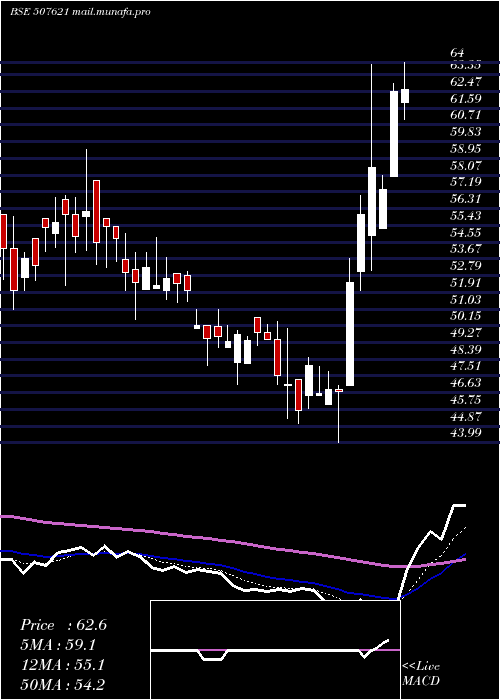Click the 60.71 price axis label
Image resolution: width=500 pixels, height=700 pixels.
pos(466,115)
